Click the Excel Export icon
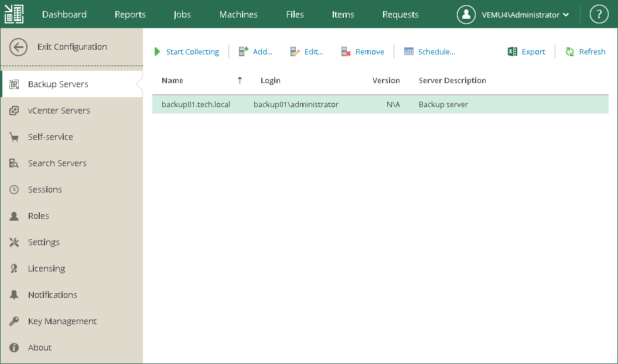The image size is (618, 364). (513, 51)
